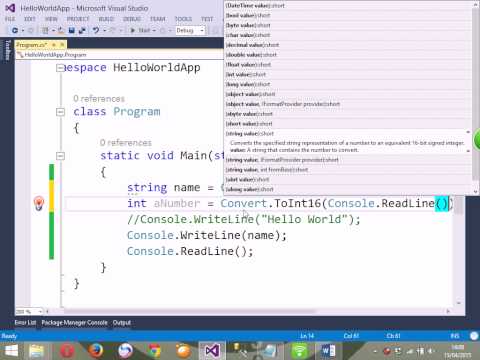Open the undo history dropdown arrow
The width and height of the screenshot is (480, 360).
click(x=104, y=31)
